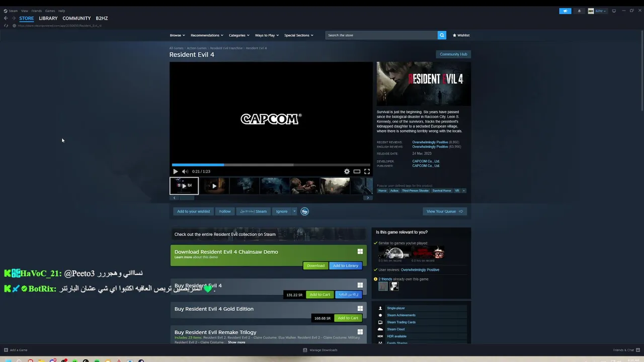Open the B2hz account dropdown
Viewport: 644px width, 362px height.
coord(598,11)
